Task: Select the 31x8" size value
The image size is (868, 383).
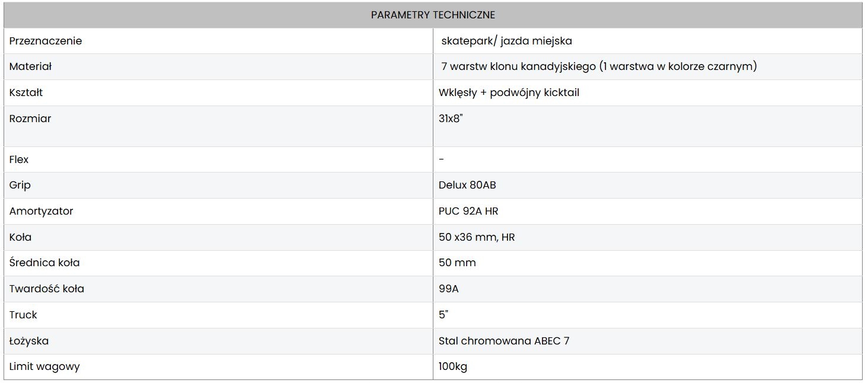Action: click(451, 119)
